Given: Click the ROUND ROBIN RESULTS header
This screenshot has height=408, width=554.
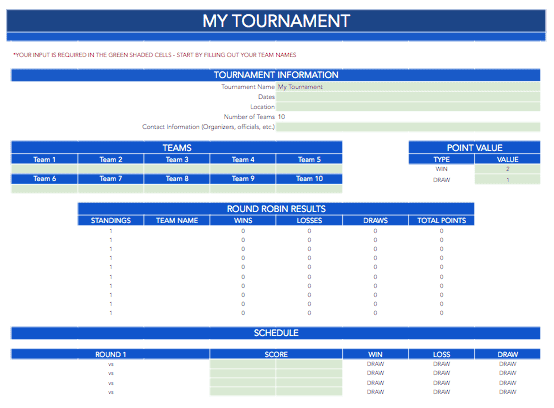Looking at the screenshot, I should point(276,209).
